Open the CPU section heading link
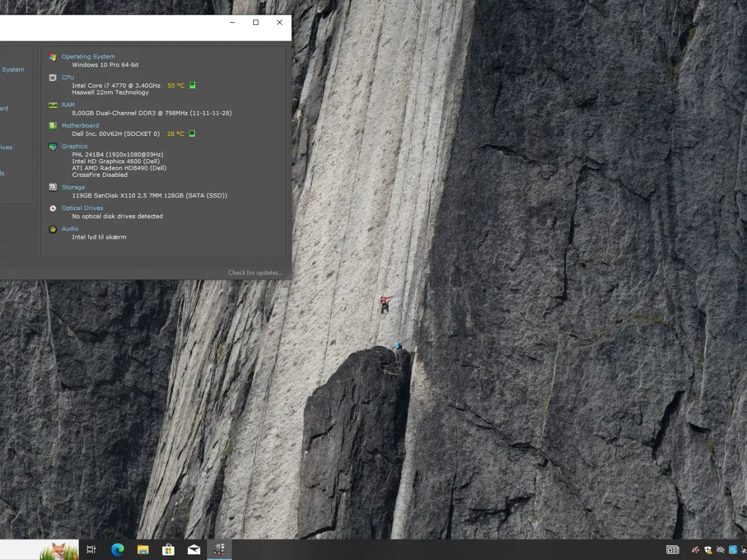The height and width of the screenshot is (560, 747). [68, 77]
